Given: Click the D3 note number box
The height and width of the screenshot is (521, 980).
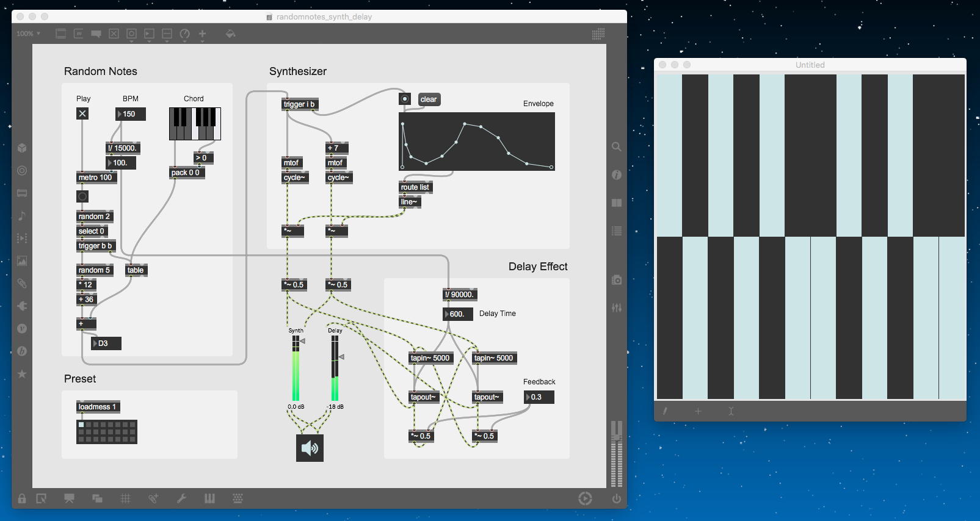Looking at the screenshot, I should tap(106, 343).
